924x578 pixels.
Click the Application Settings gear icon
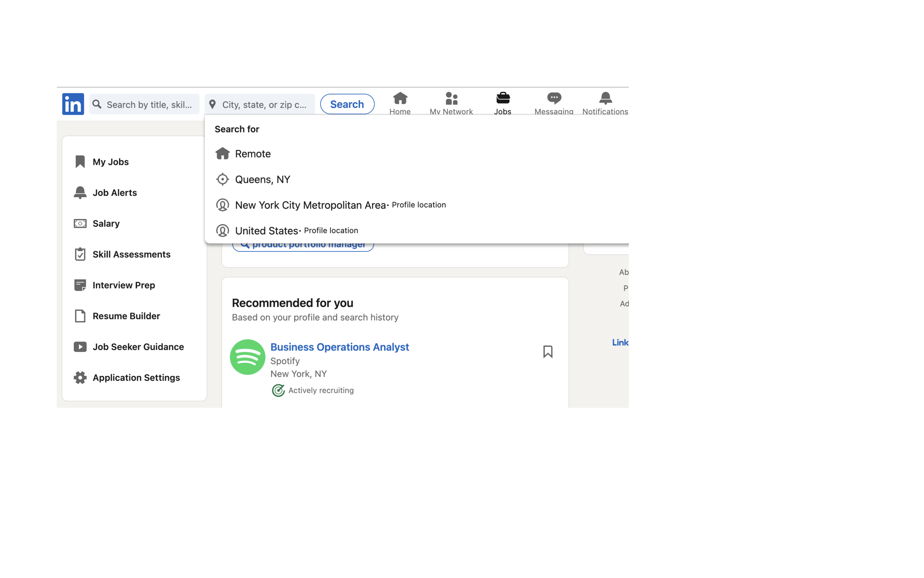click(80, 378)
